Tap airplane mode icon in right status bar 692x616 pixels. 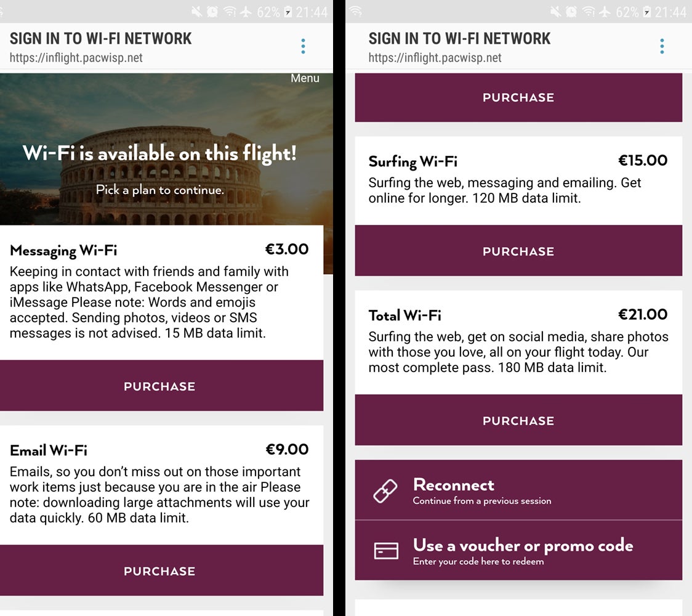(x=606, y=12)
